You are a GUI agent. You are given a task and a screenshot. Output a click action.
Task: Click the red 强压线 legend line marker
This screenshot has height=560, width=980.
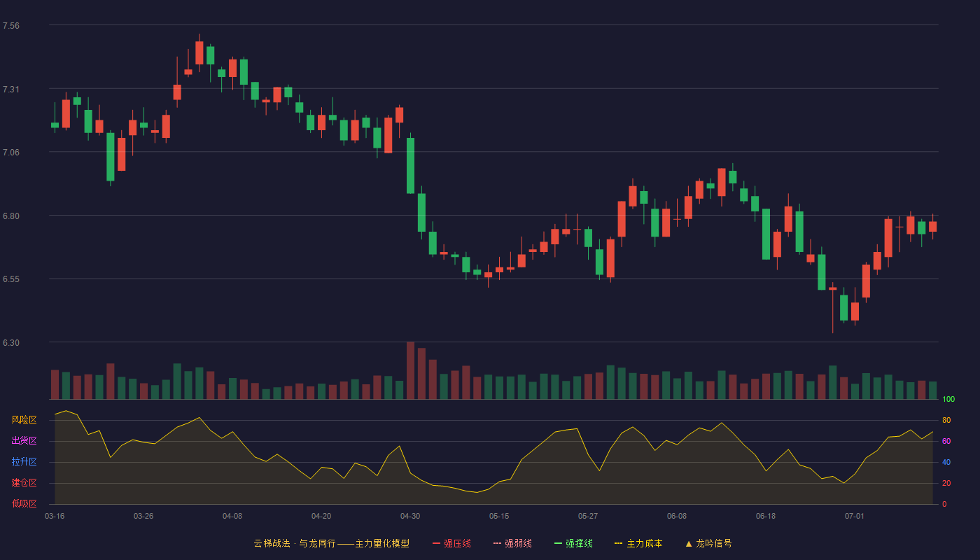436,543
